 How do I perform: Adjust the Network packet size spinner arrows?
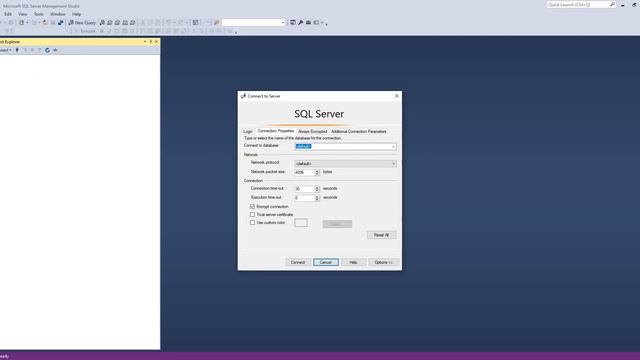(x=317, y=173)
